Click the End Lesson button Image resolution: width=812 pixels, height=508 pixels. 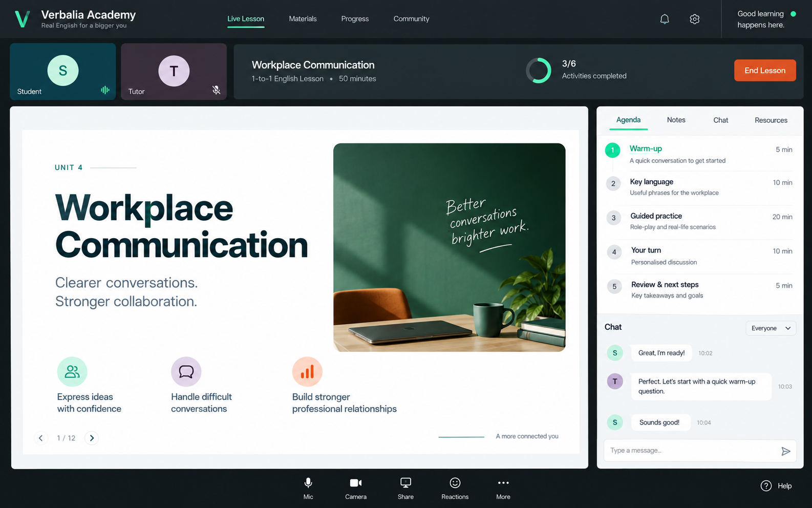pos(765,70)
